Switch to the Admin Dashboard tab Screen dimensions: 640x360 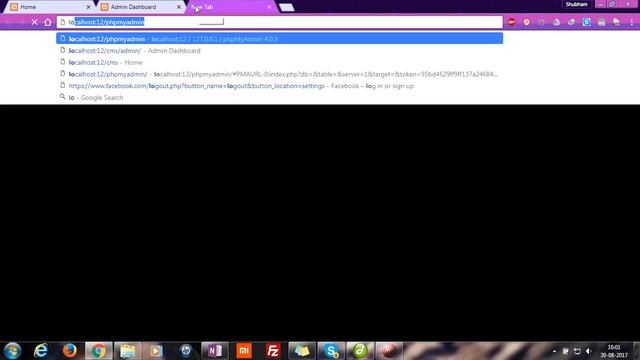point(139,7)
